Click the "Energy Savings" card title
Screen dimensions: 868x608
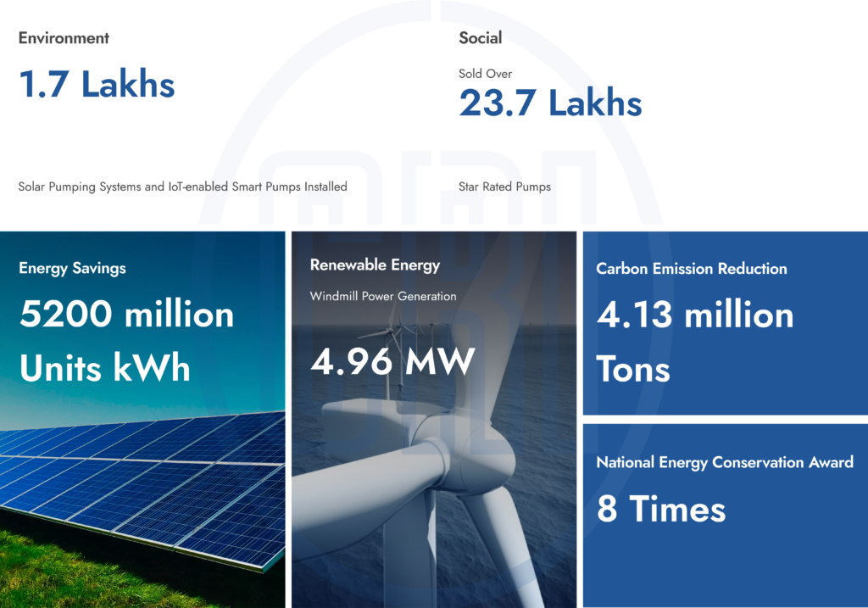click(x=73, y=269)
